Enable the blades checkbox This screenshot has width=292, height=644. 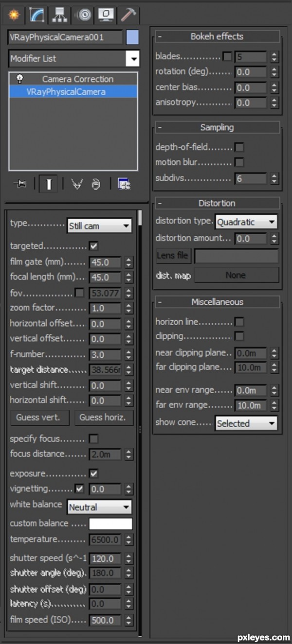pos(227,57)
